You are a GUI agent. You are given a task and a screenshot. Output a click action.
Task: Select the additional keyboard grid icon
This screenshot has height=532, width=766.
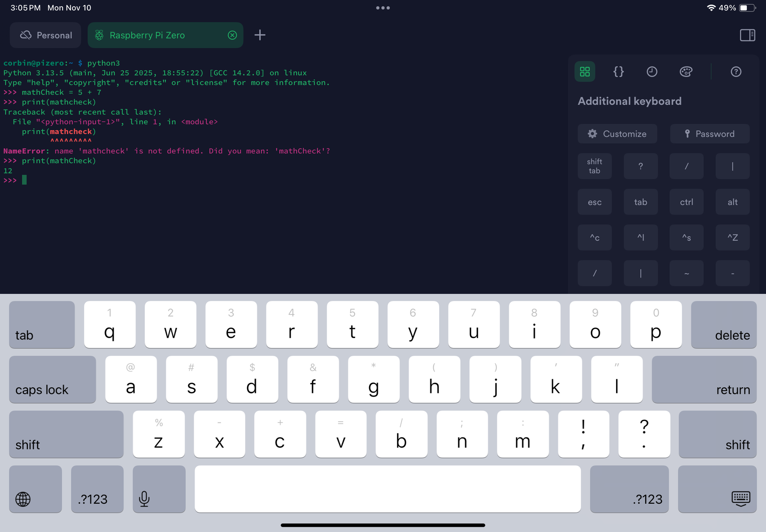[584, 72]
